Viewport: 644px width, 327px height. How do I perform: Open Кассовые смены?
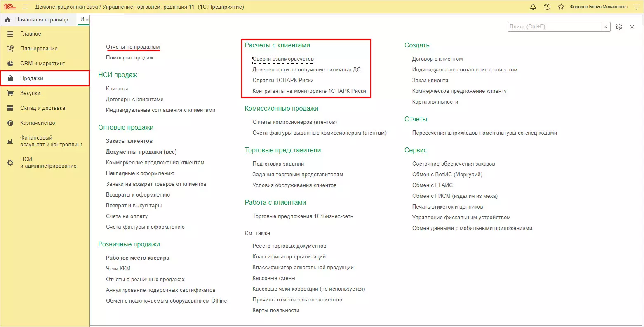(274, 278)
